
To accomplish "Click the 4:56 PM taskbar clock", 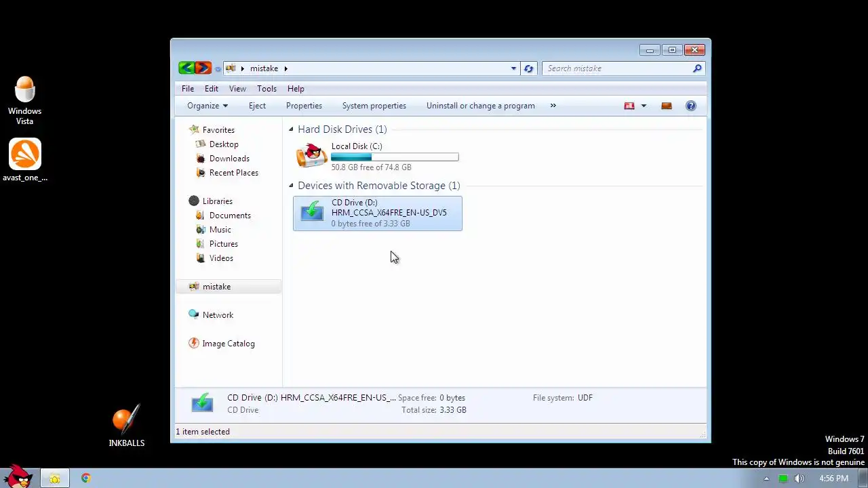I will click(x=833, y=479).
